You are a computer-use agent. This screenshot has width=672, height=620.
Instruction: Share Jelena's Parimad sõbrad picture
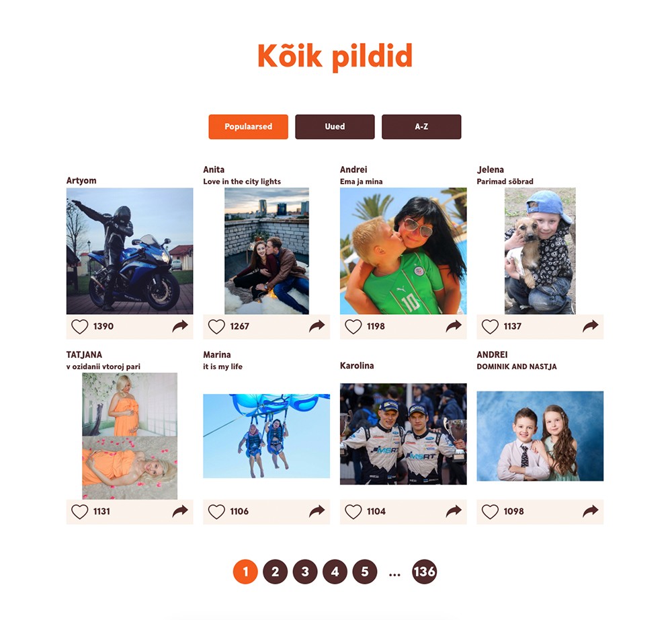(590, 326)
